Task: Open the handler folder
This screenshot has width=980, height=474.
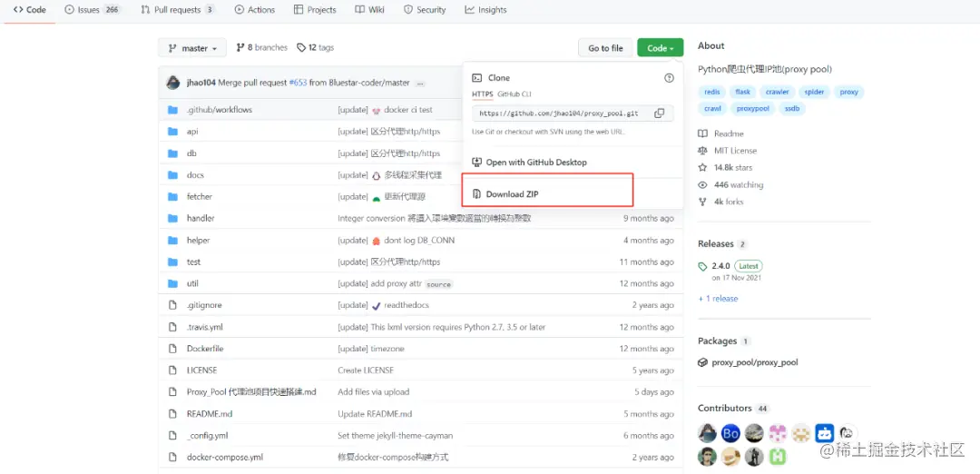Action: (201, 218)
